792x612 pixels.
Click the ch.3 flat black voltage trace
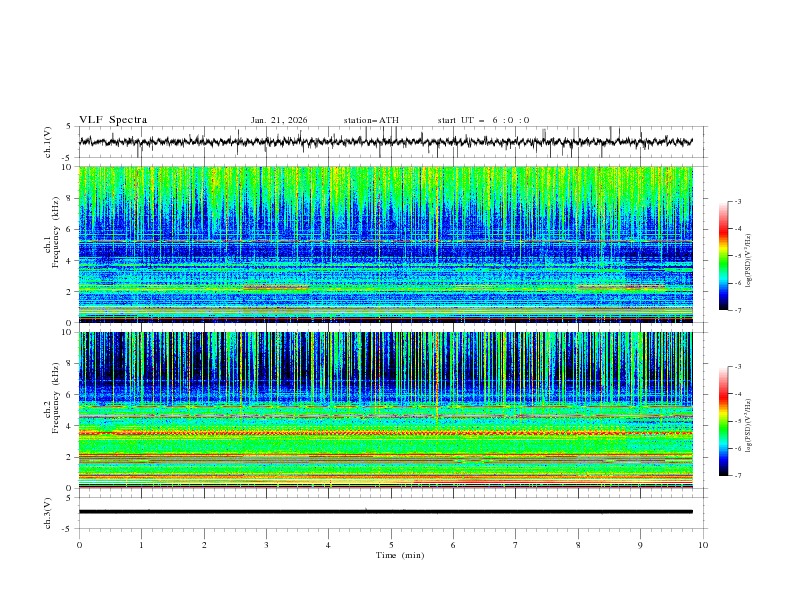pyautogui.click(x=385, y=512)
